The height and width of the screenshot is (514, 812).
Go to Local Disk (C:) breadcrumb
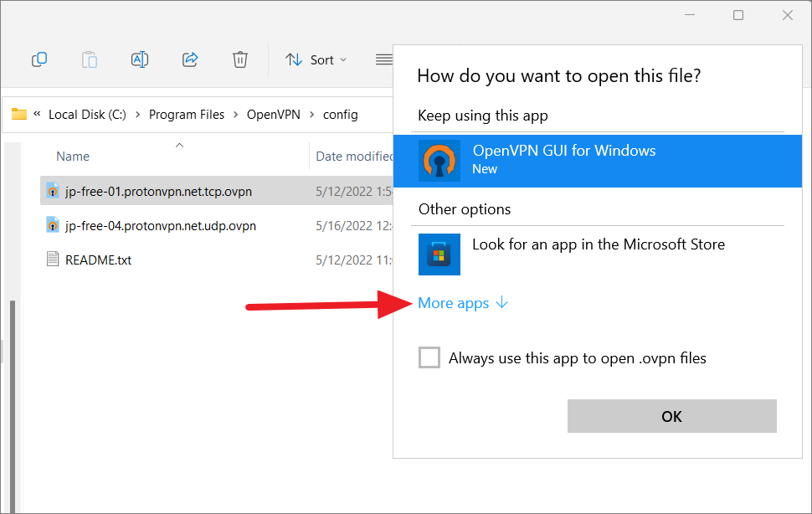(87, 115)
